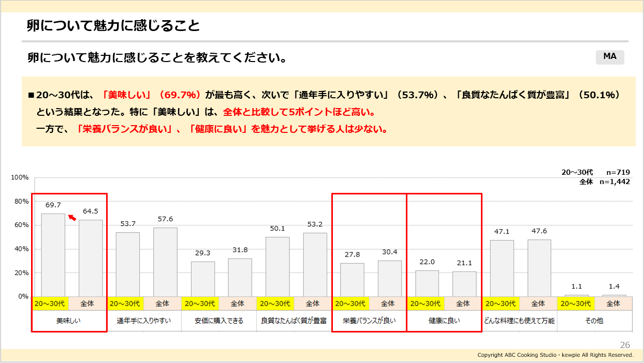The width and height of the screenshot is (644, 363).
Task: Click the bar with value 47.6
Action: click(x=539, y=268)
